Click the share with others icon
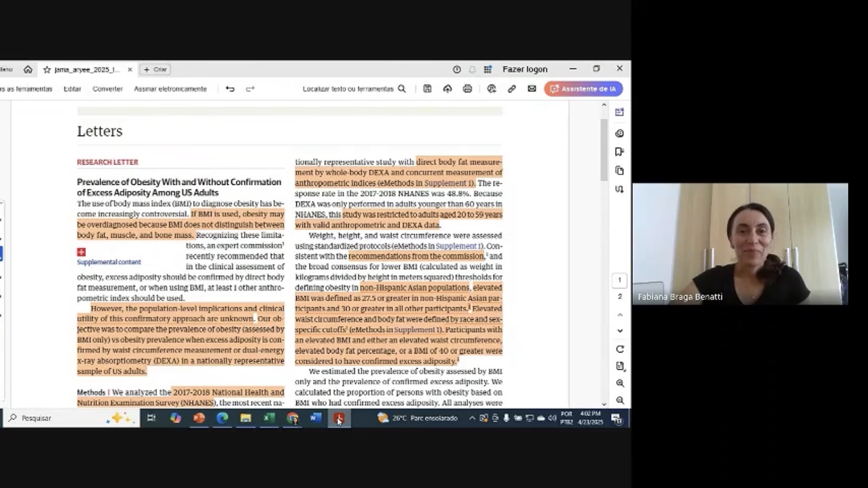This screenshot has width=868, height=488. pyautogui.click(x=491, y=89)
